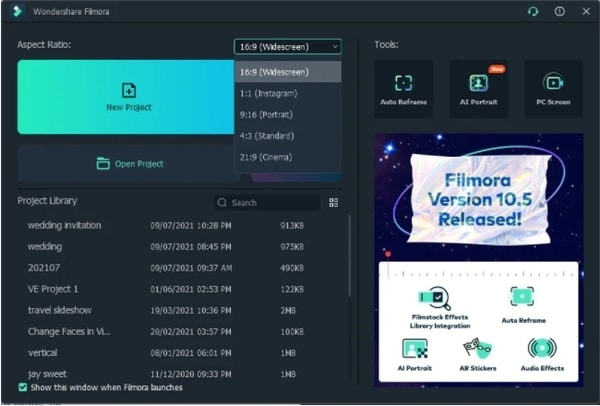
Task: Click the 19/03/2021 10:36 PM date
Action: click(191, 311)
